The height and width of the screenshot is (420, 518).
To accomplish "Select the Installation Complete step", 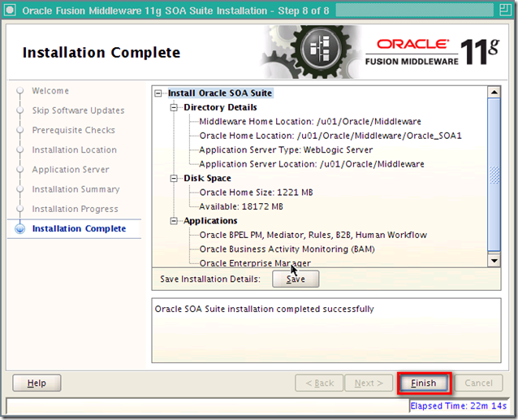I will pyautogui.click(x=79, y=228).
